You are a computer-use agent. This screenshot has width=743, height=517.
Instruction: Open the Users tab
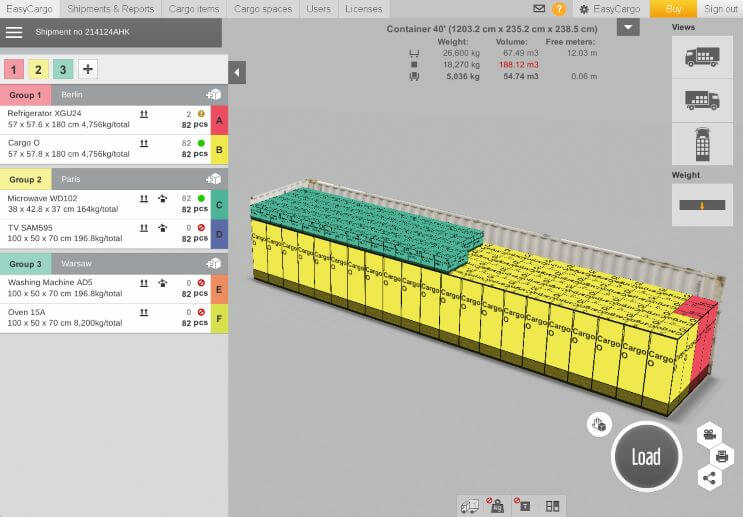318,9
